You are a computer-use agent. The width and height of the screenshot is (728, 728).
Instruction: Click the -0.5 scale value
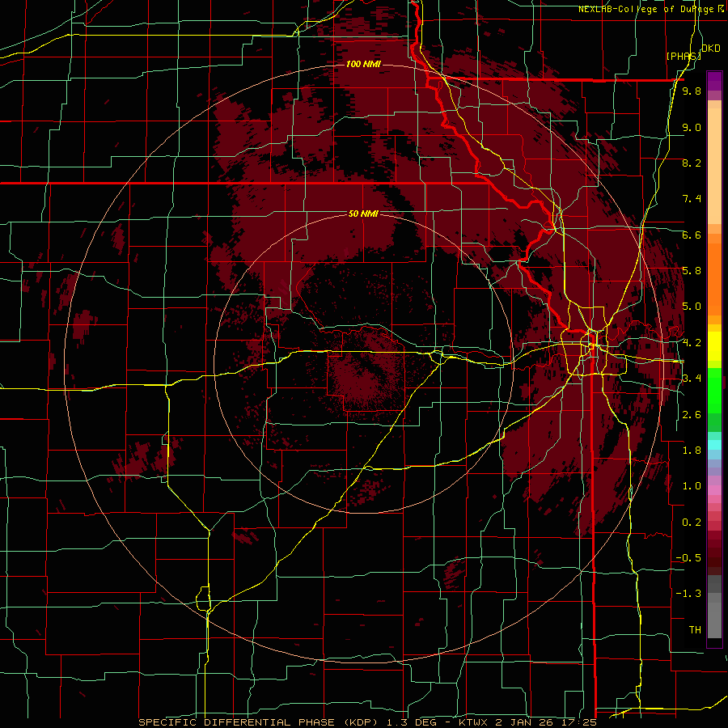(x=688, y=558)
